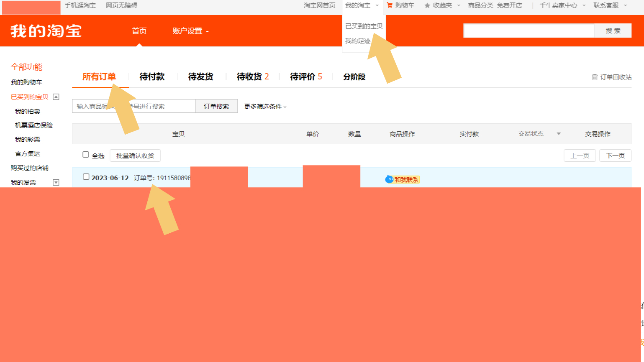
Task: Open 购买过的店铺 in sidebar
Action: pyautogui.click(x=29, y=168)
